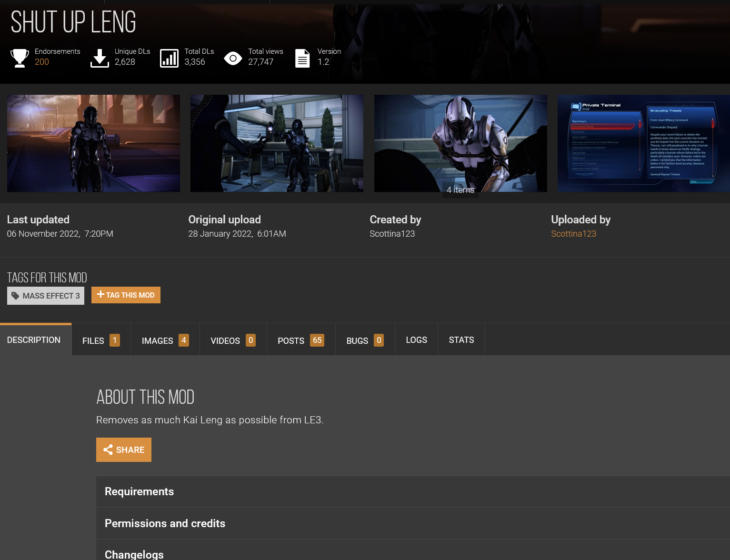Click the 'TAGS FOR THIS MOD' heading

pos(47,278)
